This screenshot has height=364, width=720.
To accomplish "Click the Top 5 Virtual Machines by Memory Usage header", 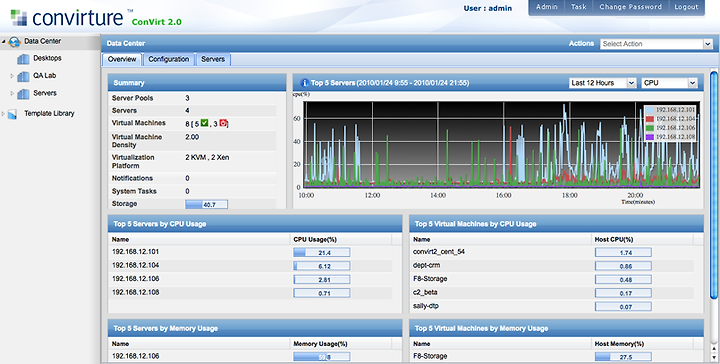I will click(x=557, y=329).
